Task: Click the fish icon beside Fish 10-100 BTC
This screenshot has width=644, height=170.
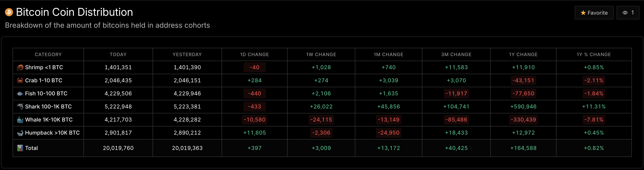Action: pyautogui.click(x=20, y=94)
